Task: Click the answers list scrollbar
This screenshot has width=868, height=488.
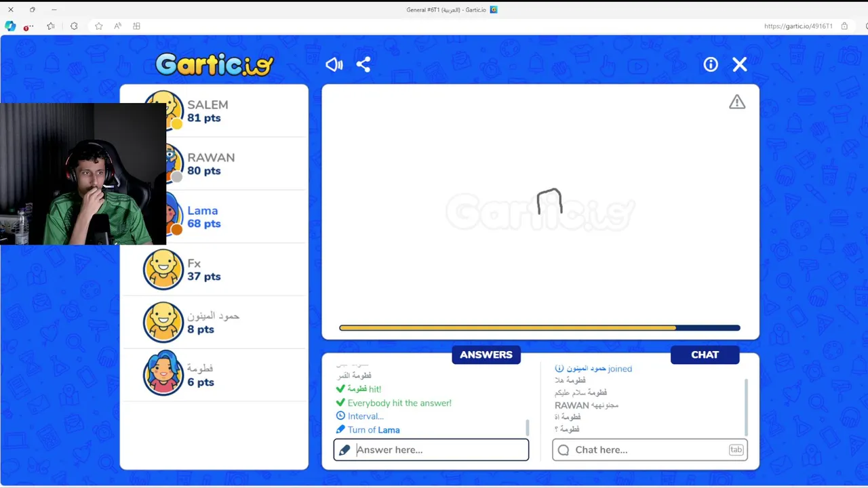Action: click(528, 428)
